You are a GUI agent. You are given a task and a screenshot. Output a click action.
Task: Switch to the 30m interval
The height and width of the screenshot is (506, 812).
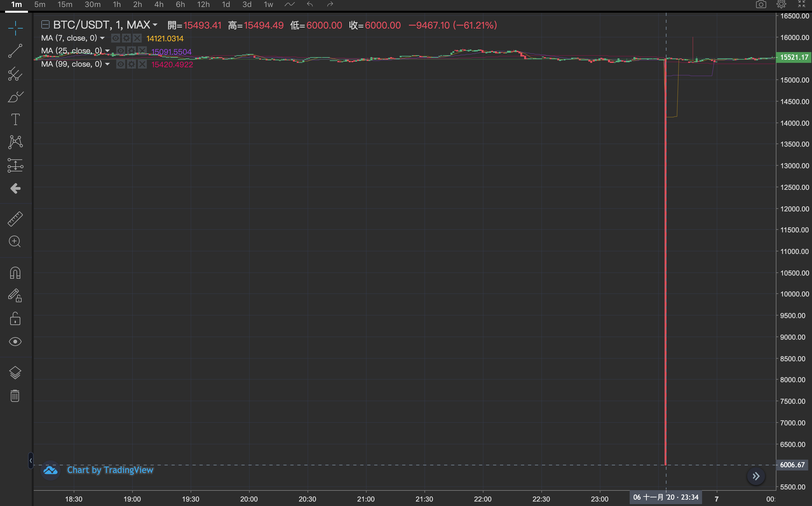click(x=93, y=5)
